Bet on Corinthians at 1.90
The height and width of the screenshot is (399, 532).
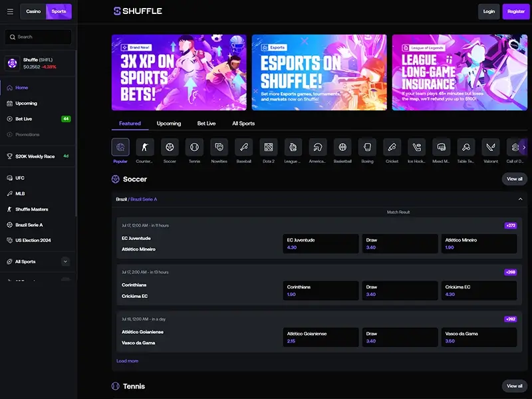[x=321, y=291]
